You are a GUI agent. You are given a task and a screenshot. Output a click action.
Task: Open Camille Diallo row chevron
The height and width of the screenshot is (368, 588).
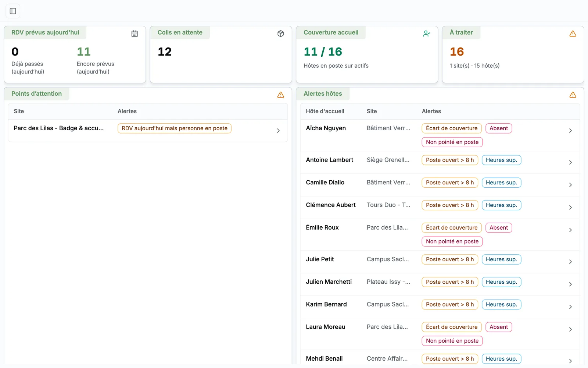(570, 185)
